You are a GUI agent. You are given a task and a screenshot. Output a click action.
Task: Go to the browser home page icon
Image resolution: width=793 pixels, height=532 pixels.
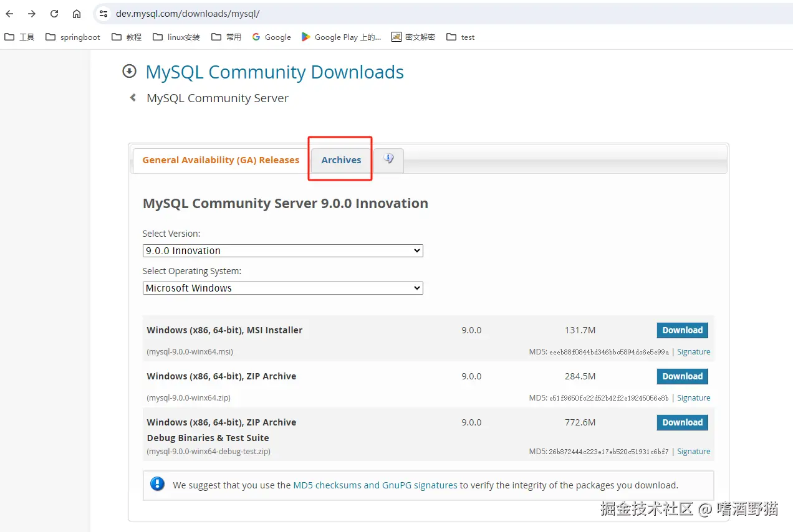pos(77,14)
